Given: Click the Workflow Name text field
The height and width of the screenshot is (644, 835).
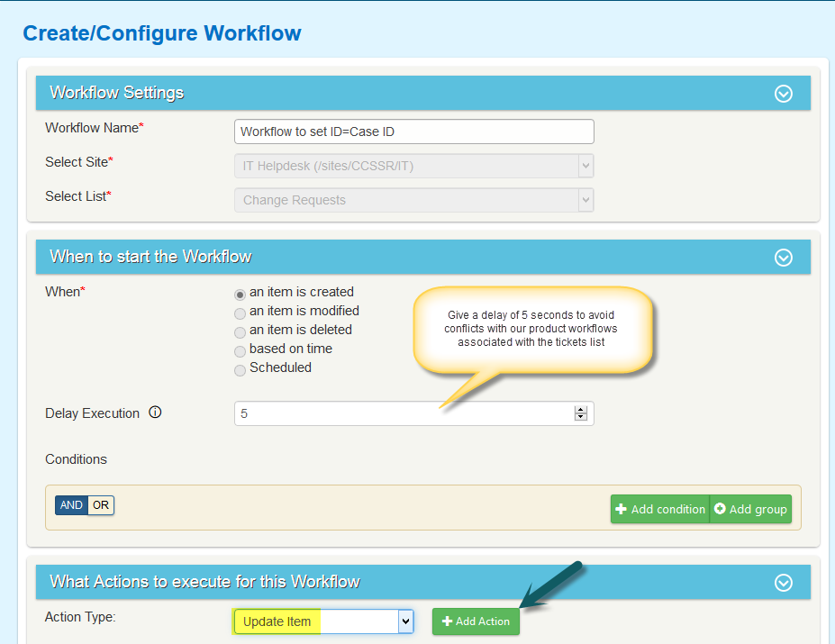Looking at the screenshot, I should point(413,132).
